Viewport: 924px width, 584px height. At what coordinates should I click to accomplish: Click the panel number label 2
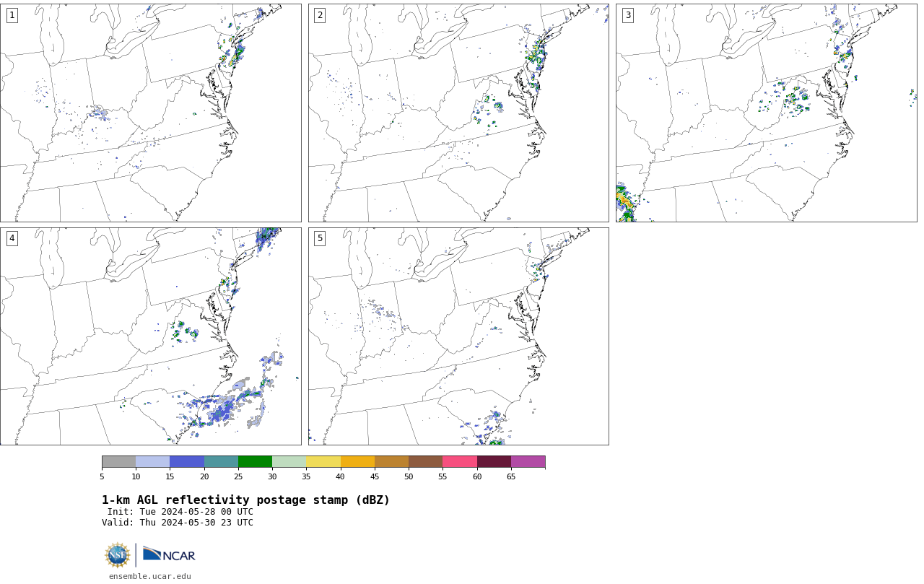point(320,15)
